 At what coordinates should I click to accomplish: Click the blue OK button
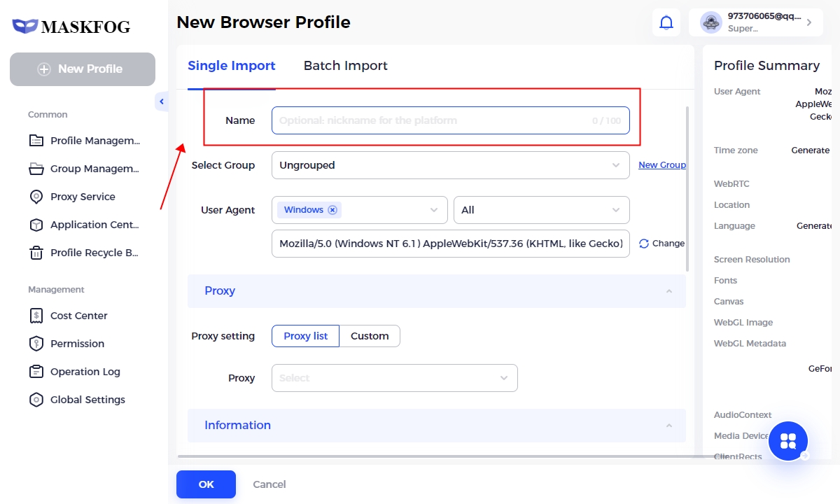tap(206, 484)
